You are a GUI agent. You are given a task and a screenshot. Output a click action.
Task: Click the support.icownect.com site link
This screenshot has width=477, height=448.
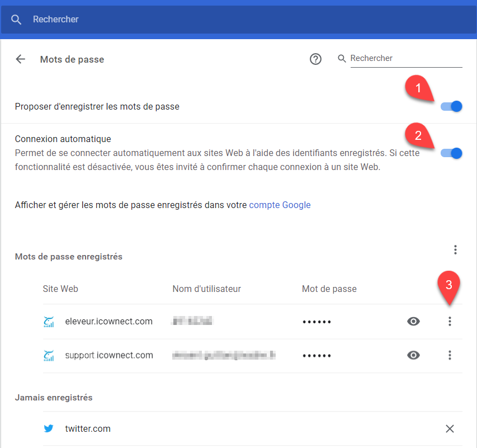[x=109, y=355]
